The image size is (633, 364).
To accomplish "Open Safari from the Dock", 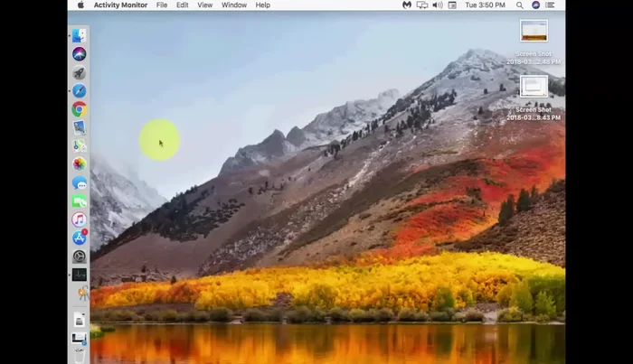I will pos(80,91).
